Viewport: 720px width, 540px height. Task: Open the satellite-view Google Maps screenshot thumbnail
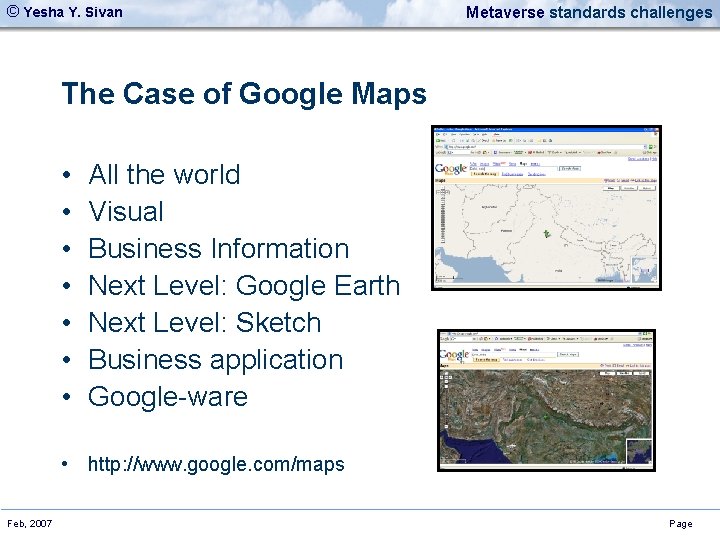coord(546,400)
